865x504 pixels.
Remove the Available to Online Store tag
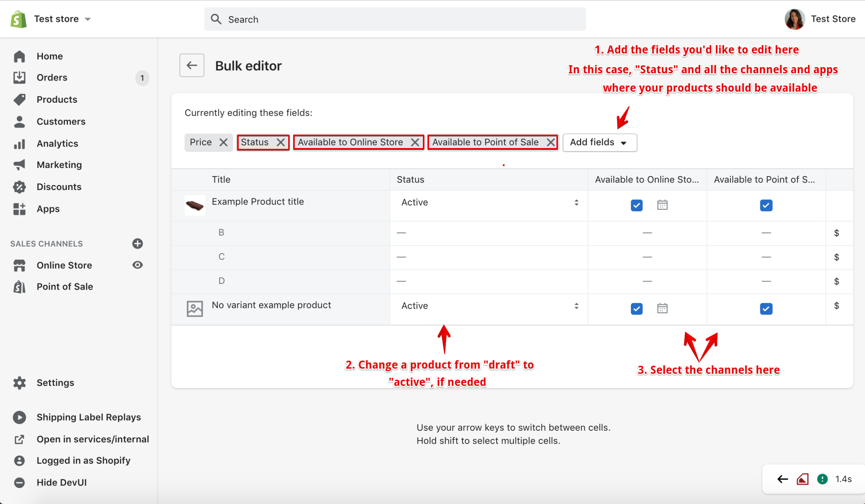click(415, 142)
